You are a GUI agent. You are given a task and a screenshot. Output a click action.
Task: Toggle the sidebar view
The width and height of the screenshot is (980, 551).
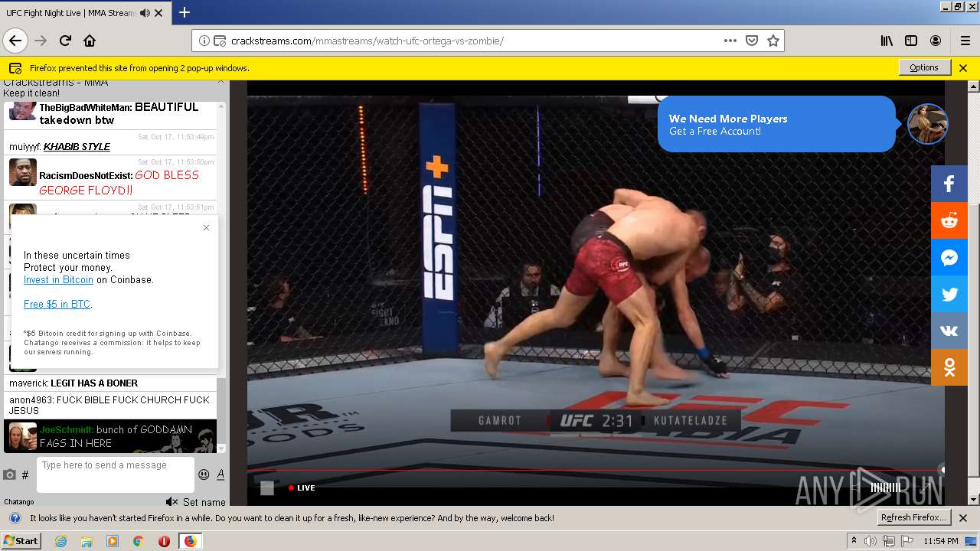pos(911,41)
